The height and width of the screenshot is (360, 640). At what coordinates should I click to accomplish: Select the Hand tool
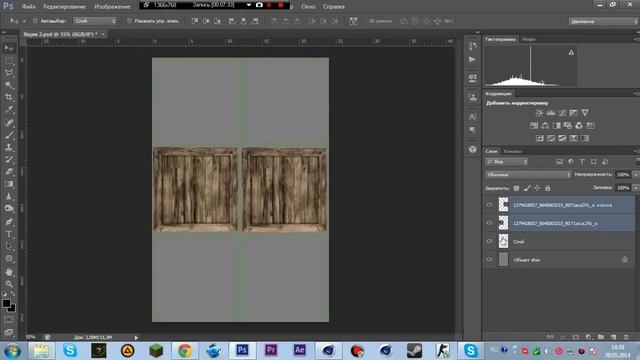9,271
